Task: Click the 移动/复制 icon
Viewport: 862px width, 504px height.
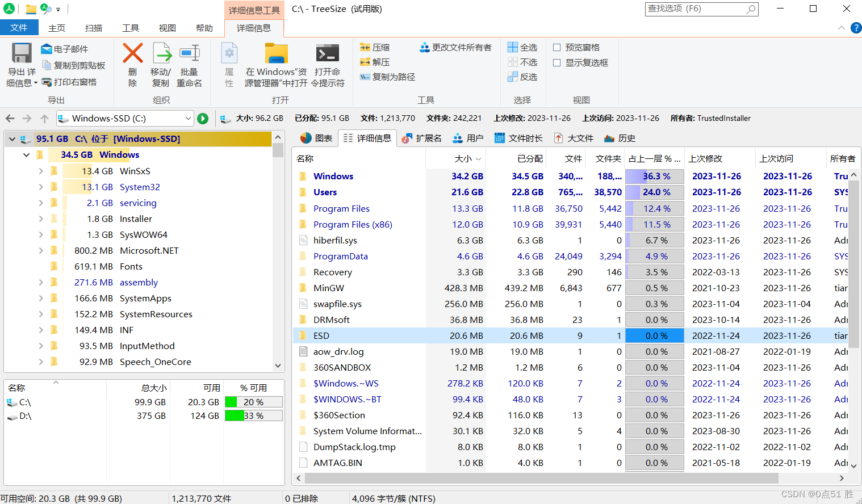Action: pos(162,53)
